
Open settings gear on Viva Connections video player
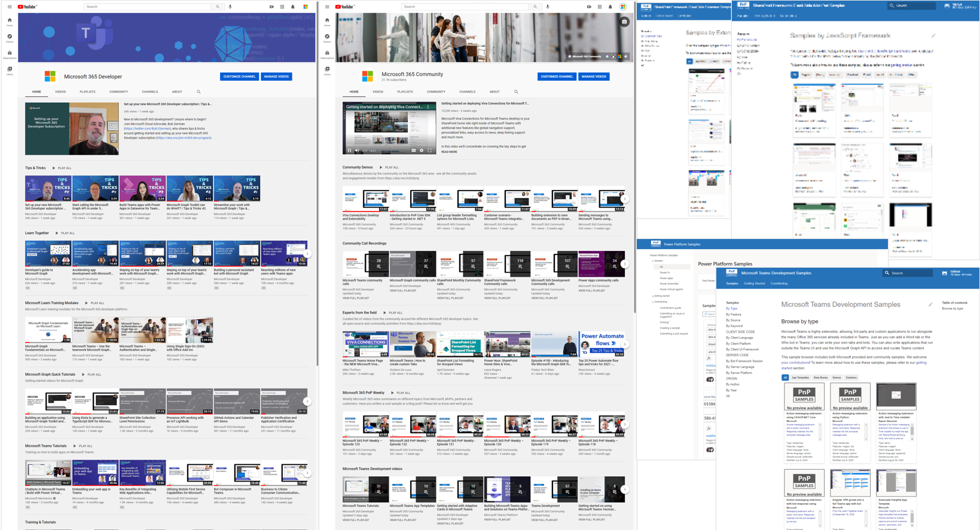tap(422, 151)
